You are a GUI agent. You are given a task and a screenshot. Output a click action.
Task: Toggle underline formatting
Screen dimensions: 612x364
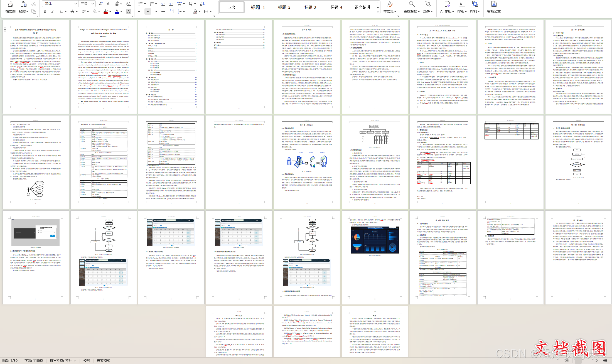pos(61,11)
